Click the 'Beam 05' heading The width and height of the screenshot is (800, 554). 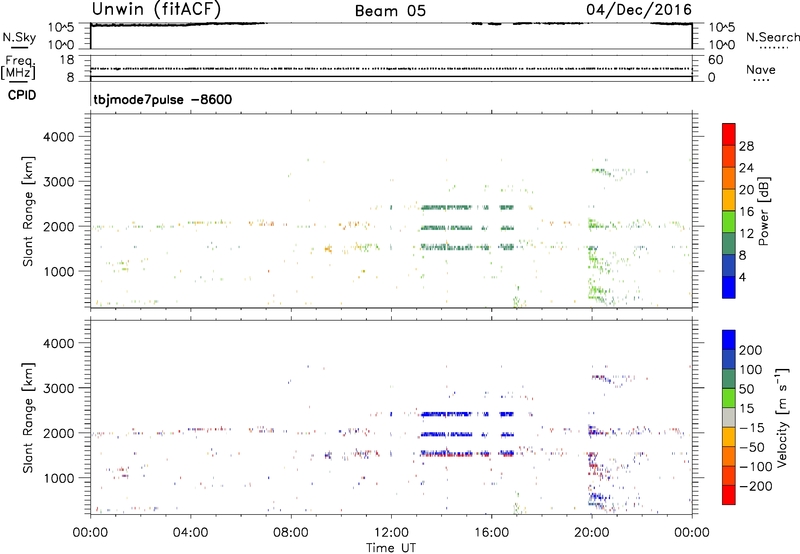390,11
